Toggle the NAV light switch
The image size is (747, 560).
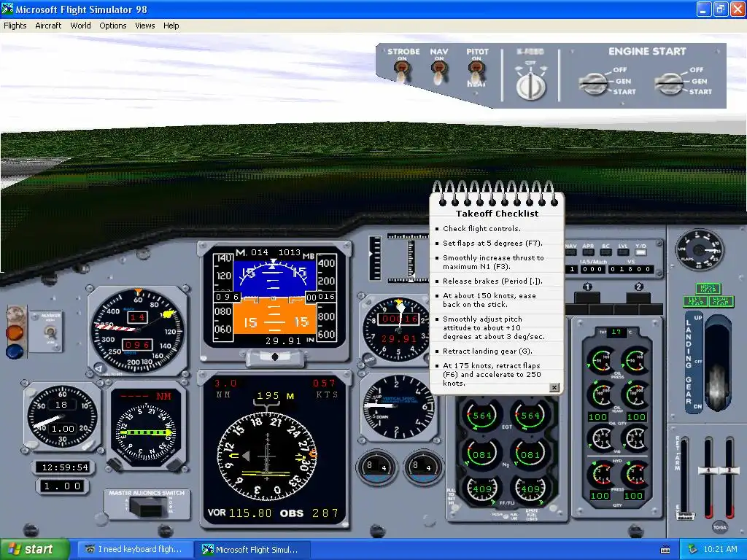pyautogui.click(x=438, y=72)
